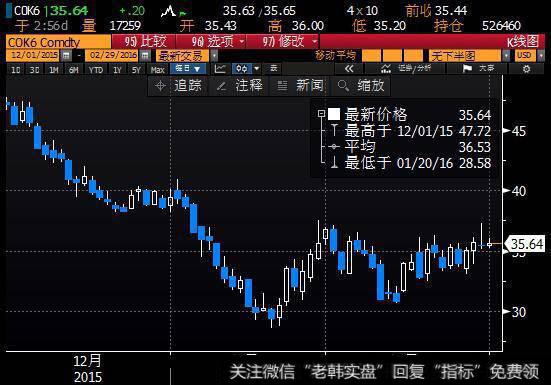Viewport: 551px width, 385px height.
Task: Open the end date calendar picker icon
Action: (x=145, y=56)
